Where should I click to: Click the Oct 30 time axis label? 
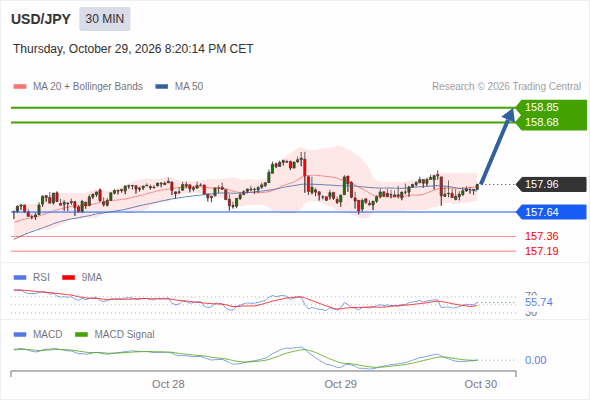(481, 384)
